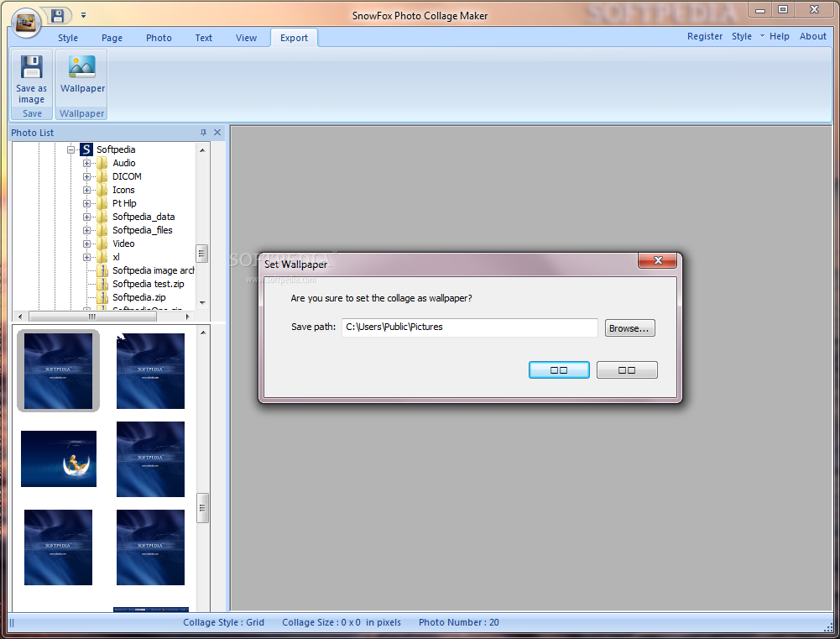Viewport: 840px width, 639px height.
Task: Close the Set Wallpaper dialog
Action: [x=657, y=260]
